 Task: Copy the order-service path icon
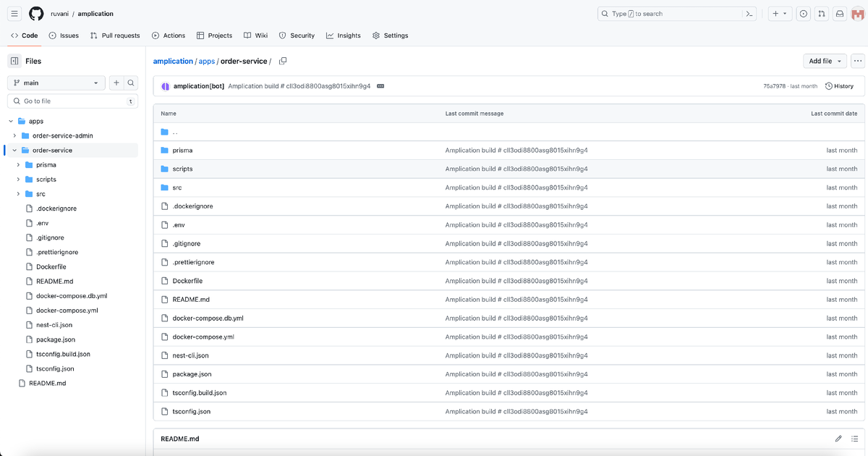click(283, 61)
